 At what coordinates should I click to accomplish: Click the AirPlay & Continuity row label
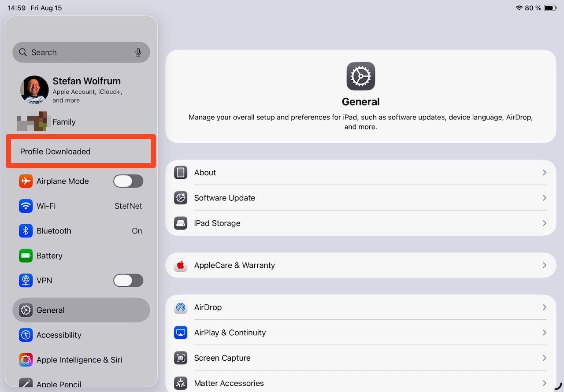[230, 333]
